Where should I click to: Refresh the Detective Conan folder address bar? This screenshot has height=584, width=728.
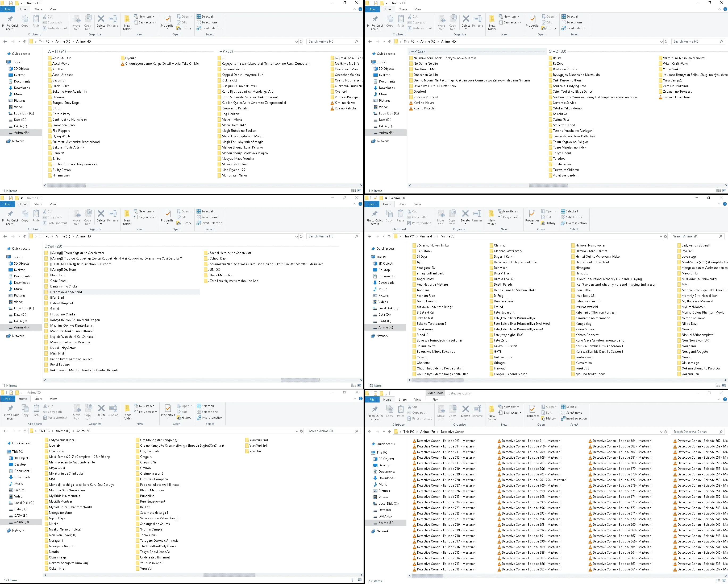pyautogui.click(x=665, y=431)
